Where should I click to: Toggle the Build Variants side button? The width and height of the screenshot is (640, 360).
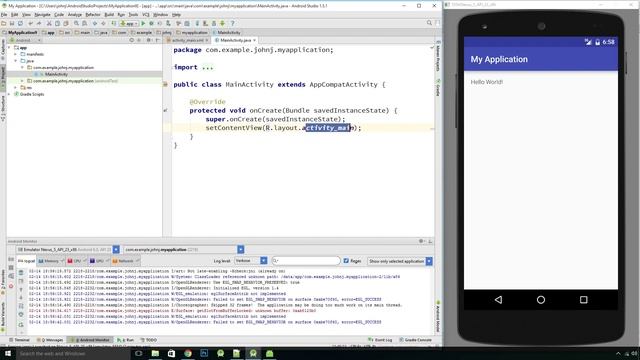(3, 316)
